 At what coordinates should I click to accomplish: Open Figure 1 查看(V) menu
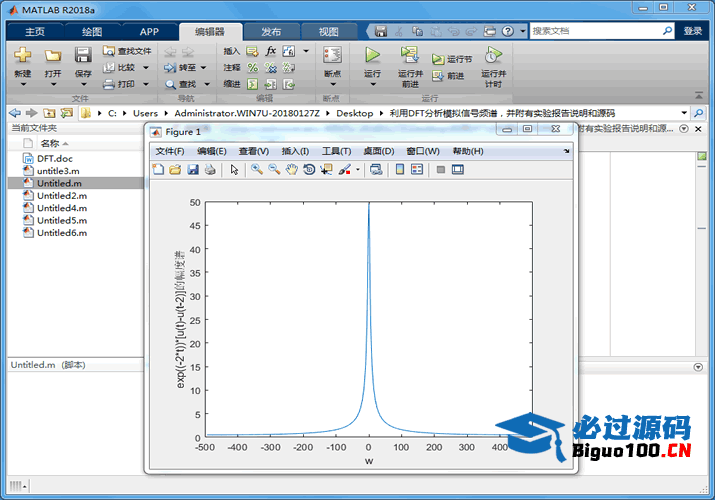point(254,151)
